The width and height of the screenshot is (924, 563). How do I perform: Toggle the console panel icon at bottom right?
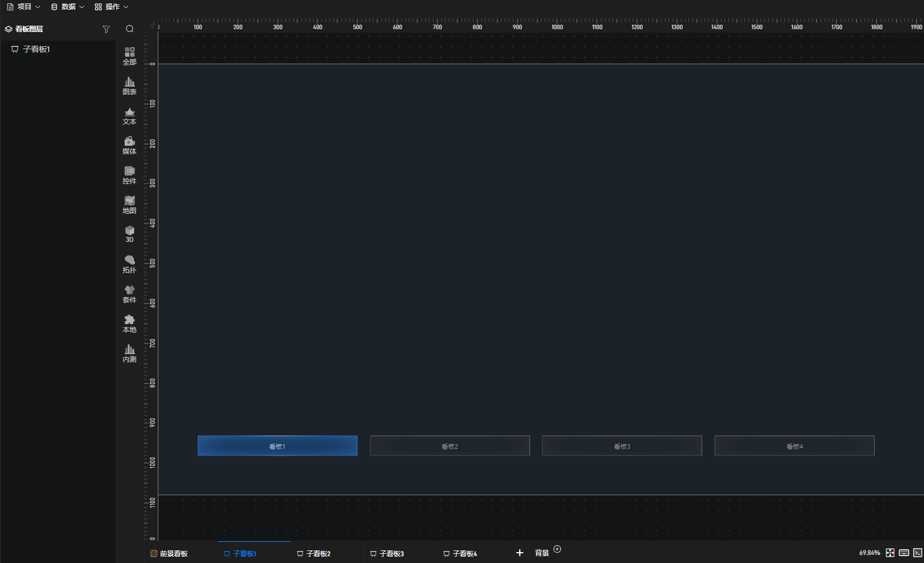pyautogui.click(x=917, y=553)
